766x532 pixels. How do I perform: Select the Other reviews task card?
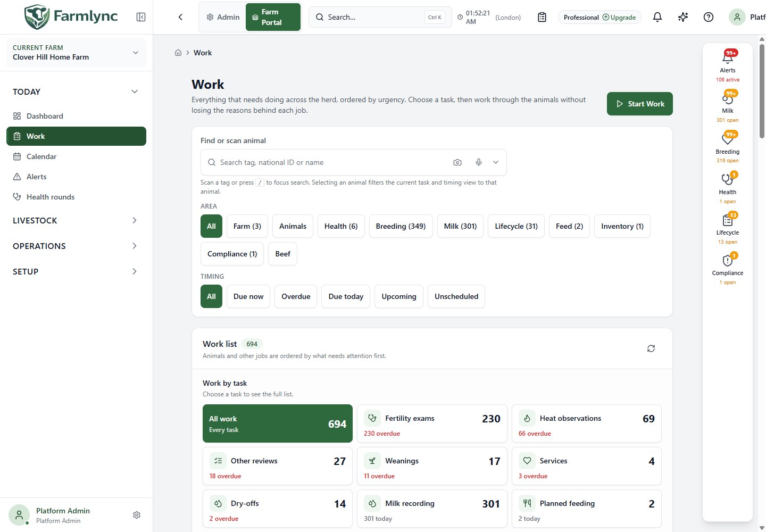pos(278,466)
